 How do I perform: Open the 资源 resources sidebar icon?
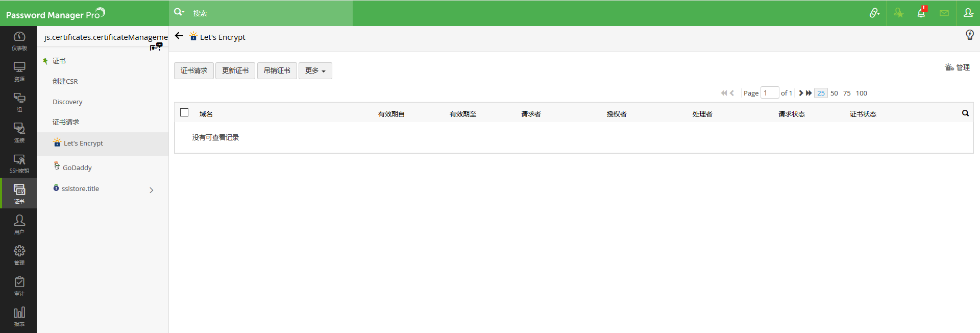click(19, 72)
